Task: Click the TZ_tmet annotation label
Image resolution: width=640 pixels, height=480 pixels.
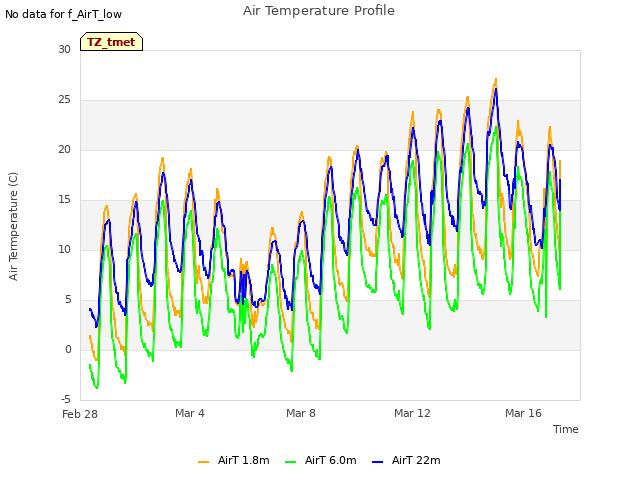Action: pyautogui.click(x=111, y=42)
